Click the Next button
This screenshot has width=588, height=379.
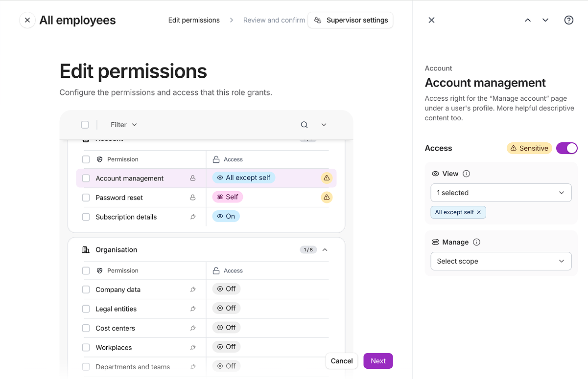point(378,361)
